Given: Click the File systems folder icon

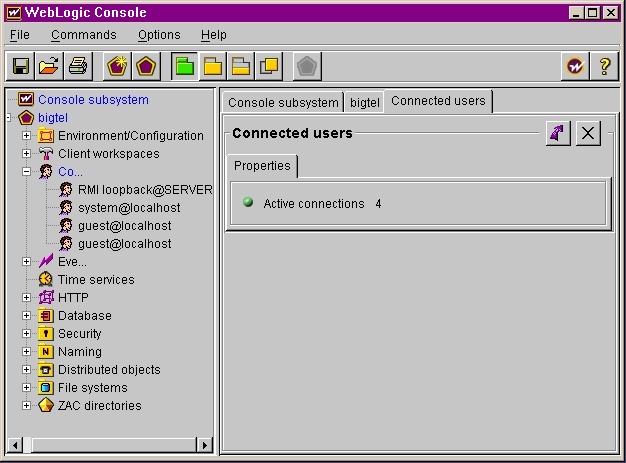Looking at the screenshot, I should click(x=46, y=388).
